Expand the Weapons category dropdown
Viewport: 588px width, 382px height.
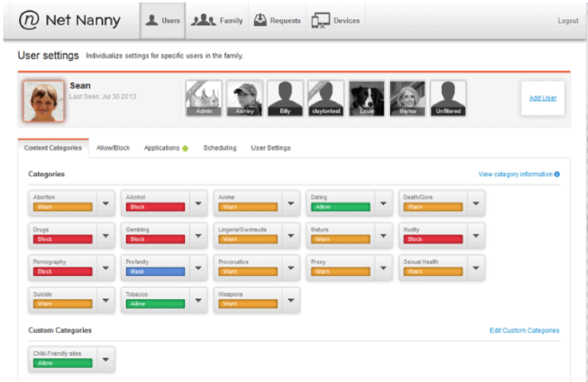coord(291,301)
